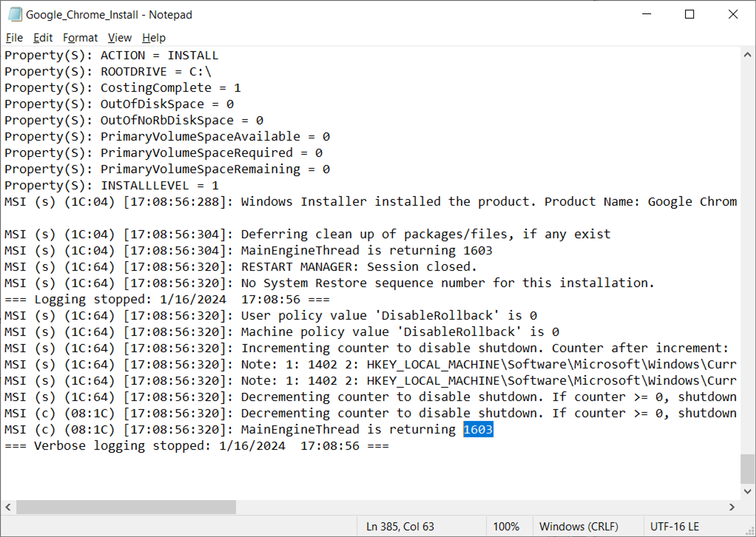Click the 'Windows Installer installed the product' line
This screenshot has width=756, height=537.
coord(370,201)
